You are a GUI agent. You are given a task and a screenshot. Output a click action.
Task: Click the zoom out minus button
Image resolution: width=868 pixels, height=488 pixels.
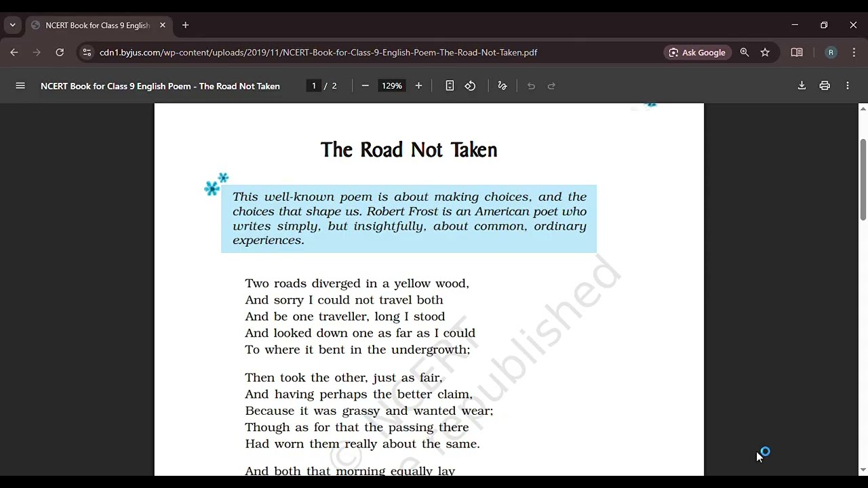[x=365, y=86]
